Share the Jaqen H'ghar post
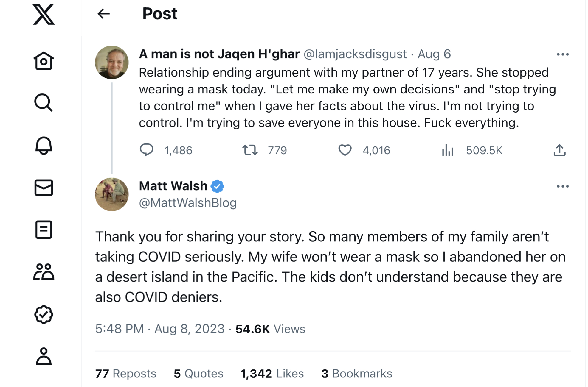 pos(559,150)
